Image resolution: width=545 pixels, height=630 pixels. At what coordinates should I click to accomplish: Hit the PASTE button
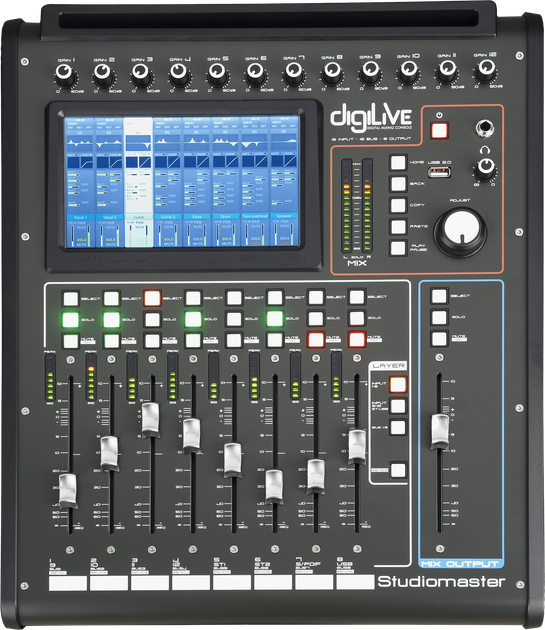[398, 227]
